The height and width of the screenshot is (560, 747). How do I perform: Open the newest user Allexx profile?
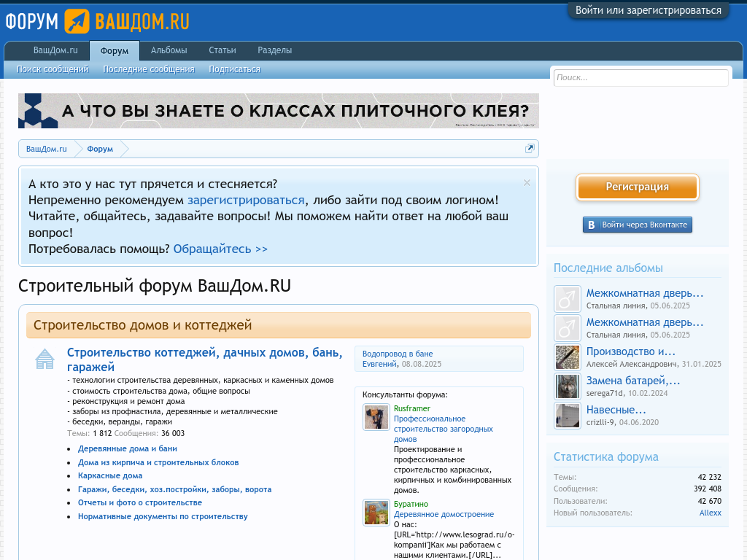click(710, 513)
